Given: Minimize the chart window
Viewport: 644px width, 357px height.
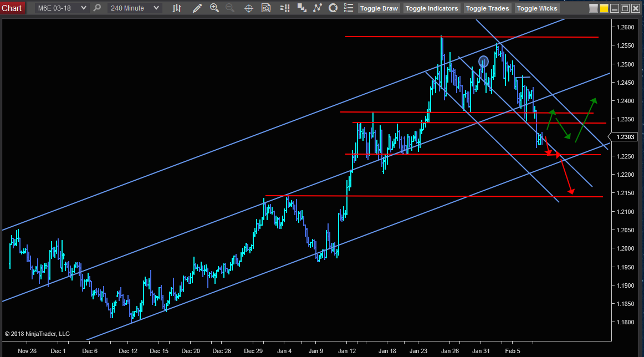Looking at the screenshot, I should click(x=615, y=8).
